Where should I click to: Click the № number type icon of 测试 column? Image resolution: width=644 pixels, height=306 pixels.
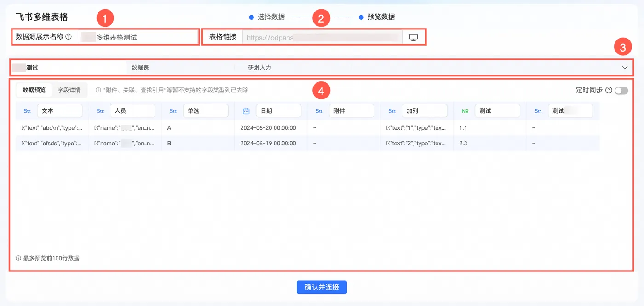[x=465, y=111]
